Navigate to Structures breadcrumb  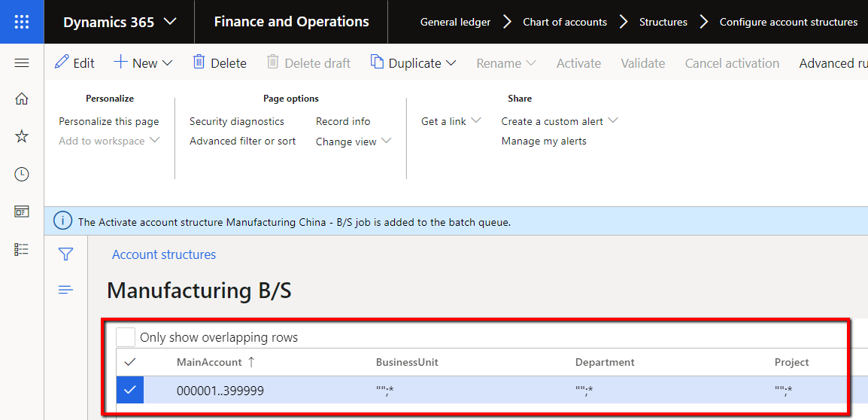(x=663, y=22)
